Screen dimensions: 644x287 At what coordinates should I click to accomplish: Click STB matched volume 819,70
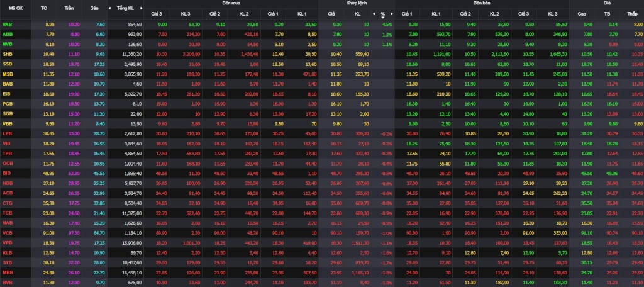pyautogui.click(x=362, y=262)
